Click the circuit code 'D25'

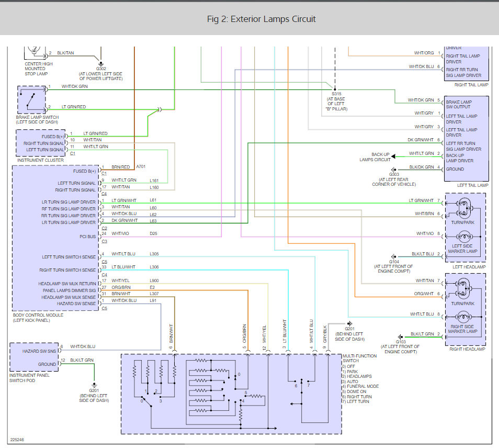coord(153,233)
